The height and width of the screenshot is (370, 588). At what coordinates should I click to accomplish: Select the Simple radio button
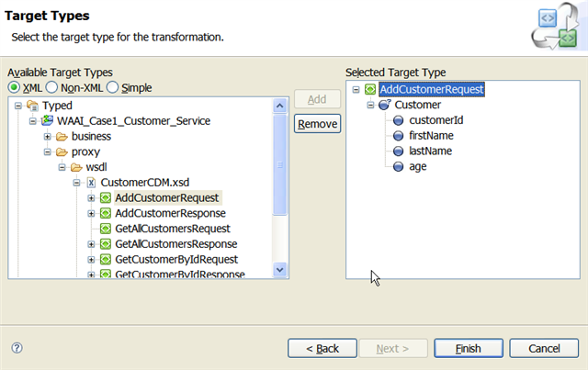[113, 87]
